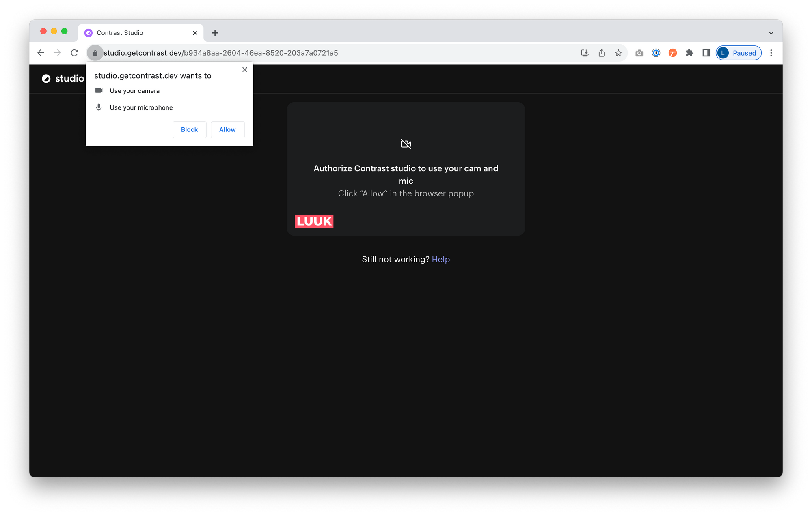Click the Contrast studio logo
Viewport: 812px width, 516px height.
(x=46, y=78)
